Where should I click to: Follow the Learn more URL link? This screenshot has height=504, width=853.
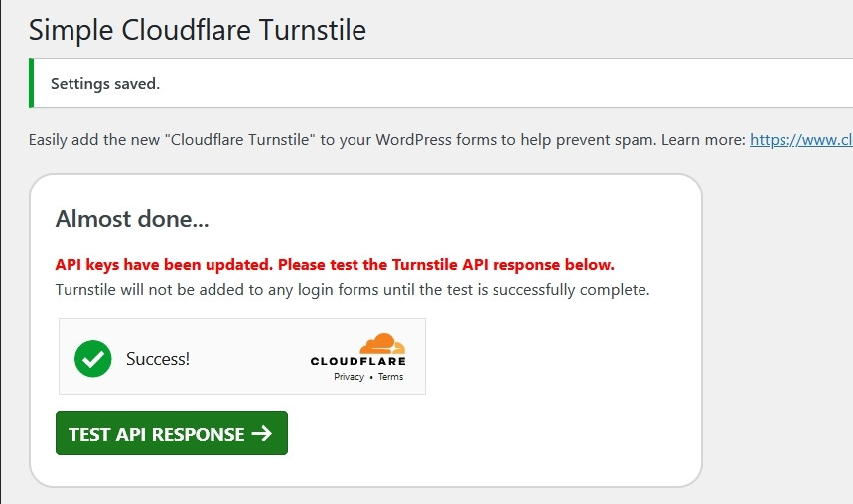click(800, 140)
